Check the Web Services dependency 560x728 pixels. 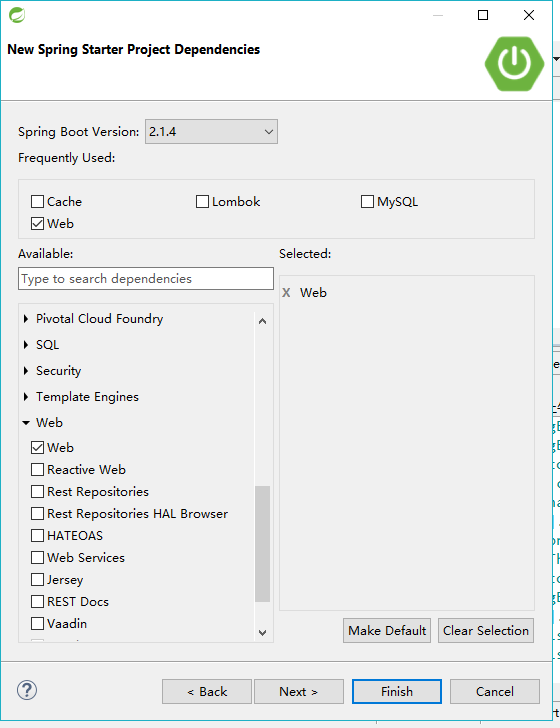(37, 558)
